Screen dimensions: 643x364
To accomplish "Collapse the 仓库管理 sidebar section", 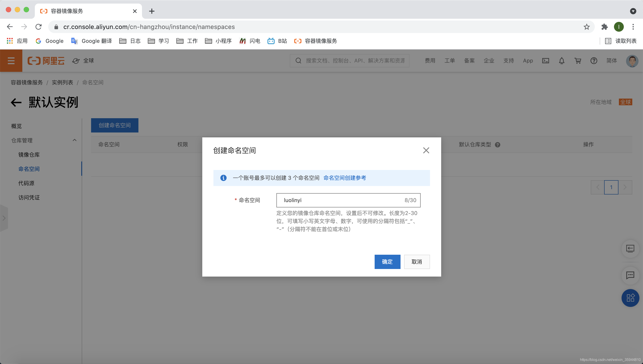I will tap(74, 140).
